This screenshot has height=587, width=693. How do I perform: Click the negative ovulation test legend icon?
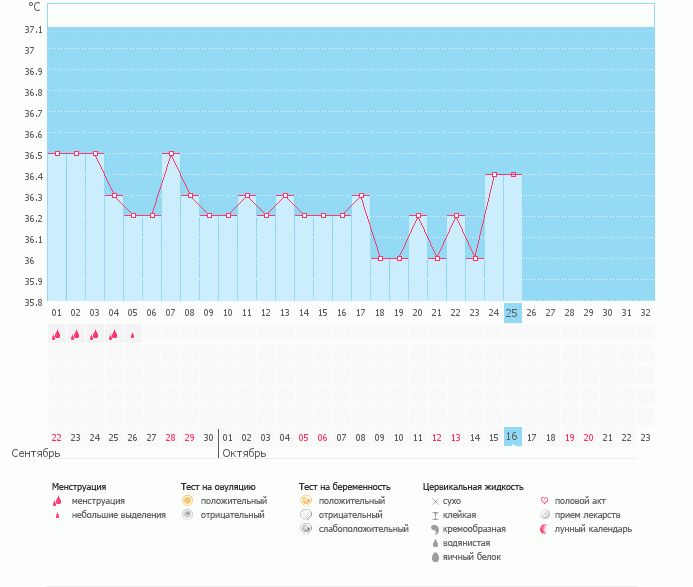pyautogui.click(x=187, y=514)
